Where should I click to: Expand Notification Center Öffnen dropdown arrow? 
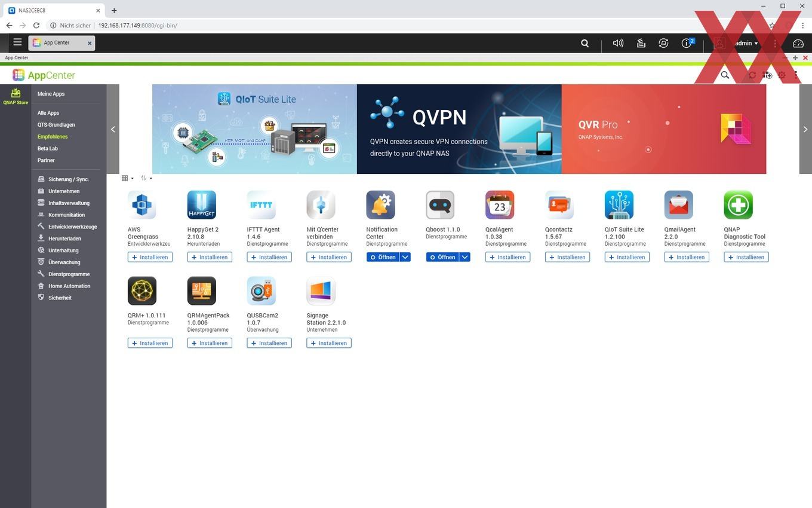click(x=405, y=257)
